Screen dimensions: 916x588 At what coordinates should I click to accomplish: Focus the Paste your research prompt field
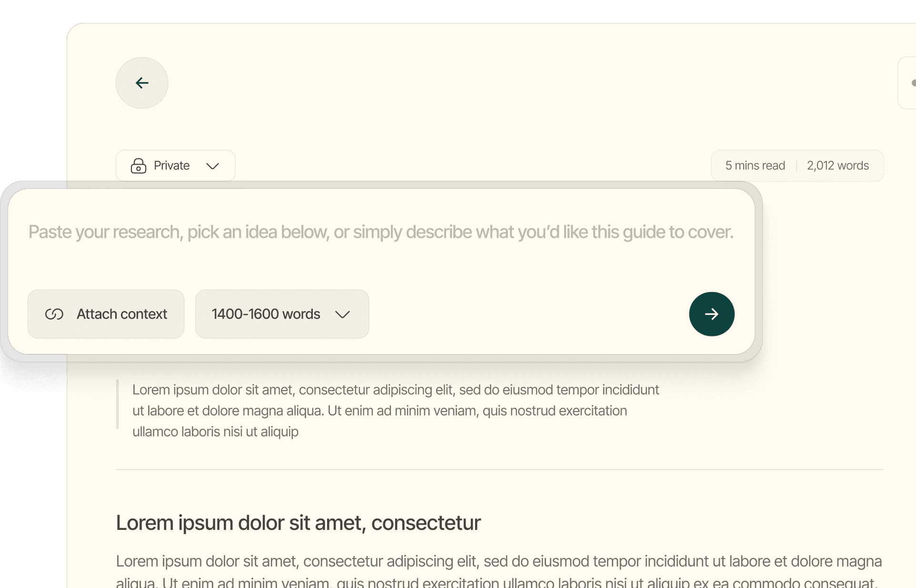click(x=381, y=232)
